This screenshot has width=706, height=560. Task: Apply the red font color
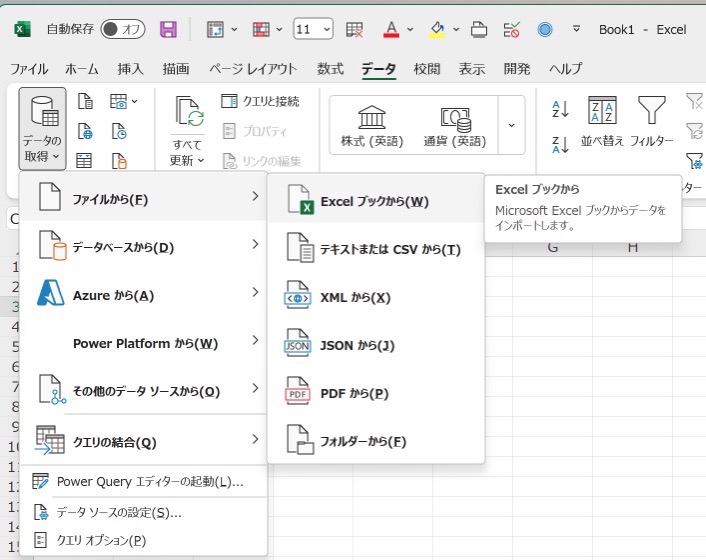click(391, 30)
